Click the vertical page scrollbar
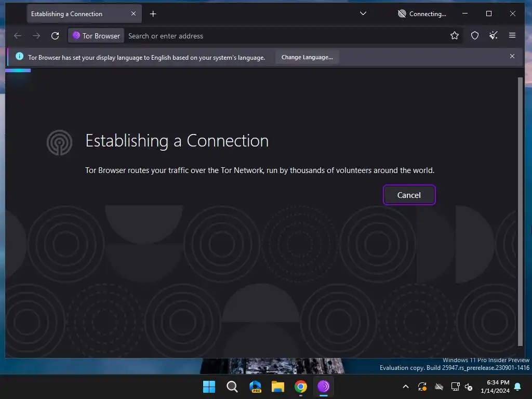Image resolution: width=532 pixels, height=399 pixels. [520, 211]
